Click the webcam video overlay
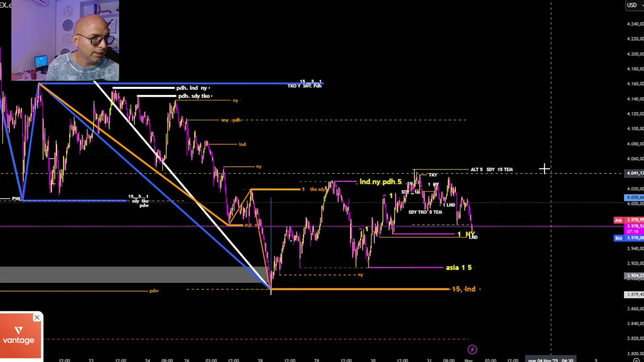Viewport: 644px width, 362px height. pos(65,40)
